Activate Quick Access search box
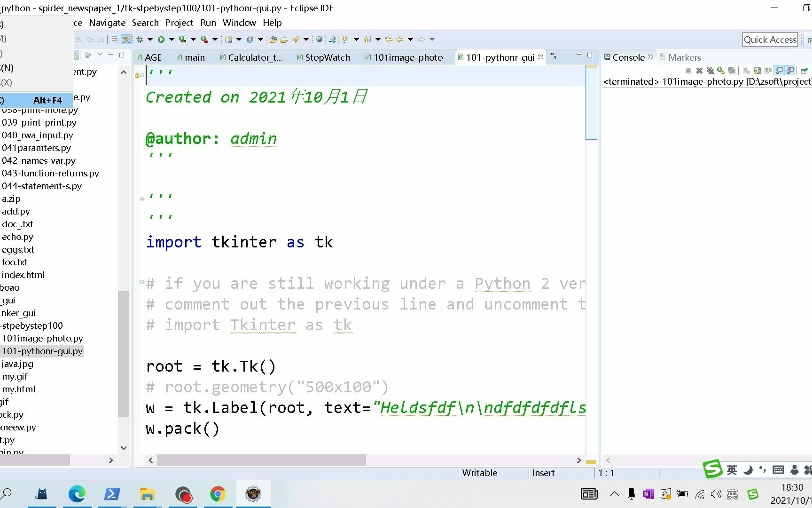This screenshot has width=812, height=508. (x=770, y=40)
